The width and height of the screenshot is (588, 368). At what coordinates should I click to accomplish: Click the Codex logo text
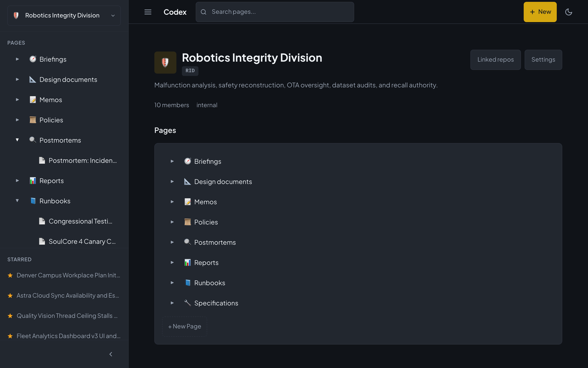click(x=175, y=12)
